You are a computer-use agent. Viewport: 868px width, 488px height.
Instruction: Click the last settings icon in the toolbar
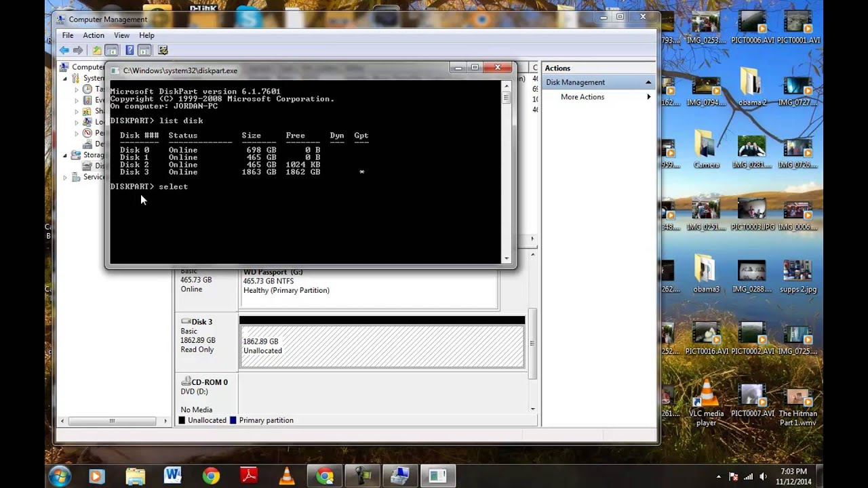[x=163, y=50]
